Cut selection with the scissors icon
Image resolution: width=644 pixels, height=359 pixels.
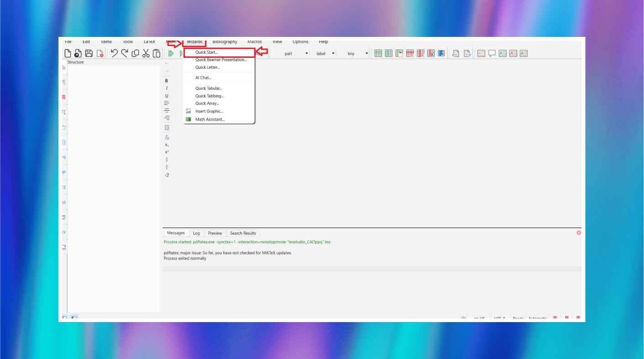[x=146, y=53]
